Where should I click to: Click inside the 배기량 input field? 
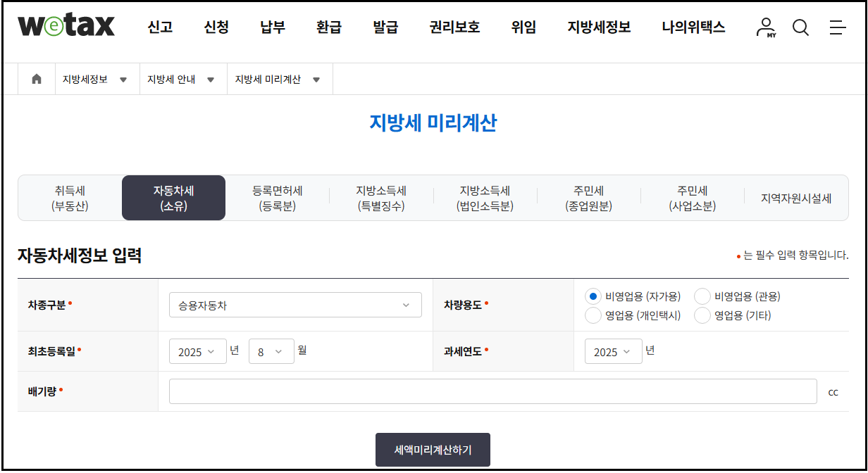pyautogui.click(x=493, y=391)
